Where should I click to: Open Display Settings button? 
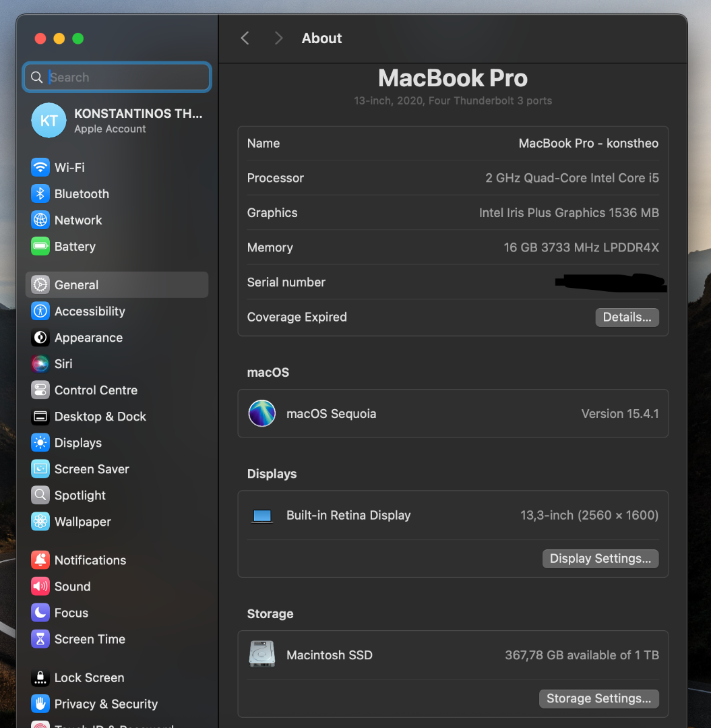(600, 559)
